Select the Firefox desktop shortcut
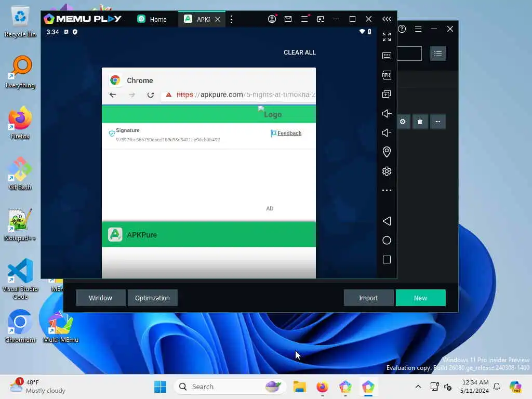 20,123
